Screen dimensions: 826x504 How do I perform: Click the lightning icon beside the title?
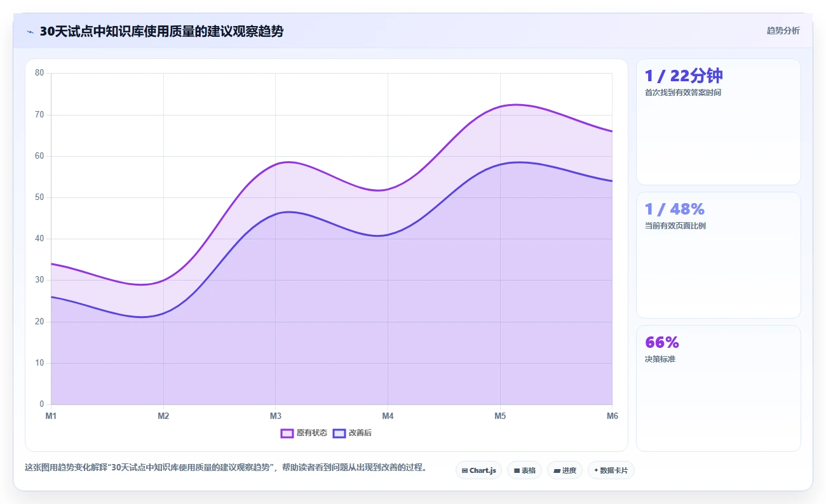(30, 32)
